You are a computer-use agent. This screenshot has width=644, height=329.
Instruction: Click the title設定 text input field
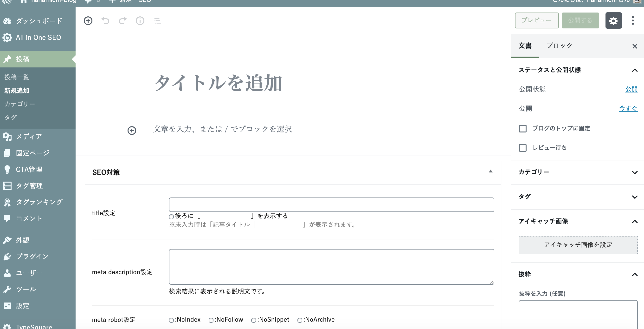click(x=331, y=205)
